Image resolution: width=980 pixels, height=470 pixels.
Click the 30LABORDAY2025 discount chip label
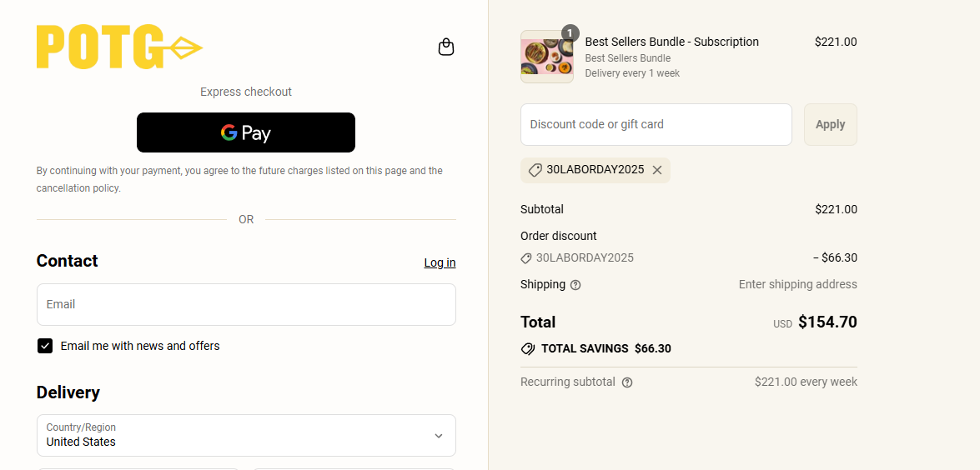coord(595,170)
